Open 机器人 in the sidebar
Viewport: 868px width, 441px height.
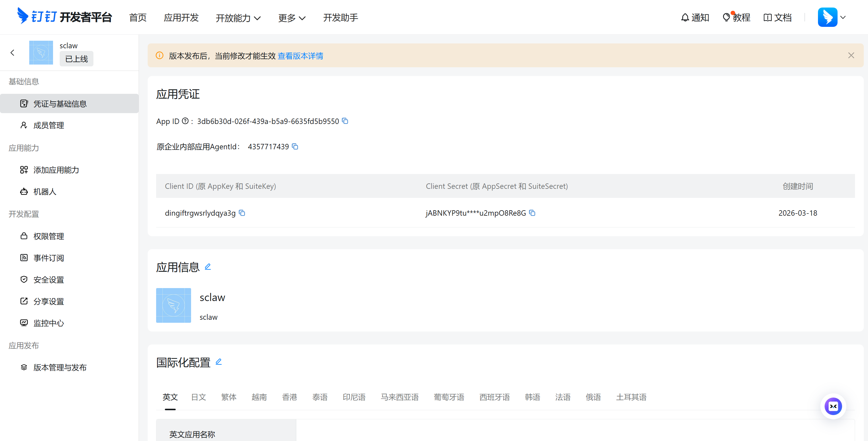click(45, 192)
